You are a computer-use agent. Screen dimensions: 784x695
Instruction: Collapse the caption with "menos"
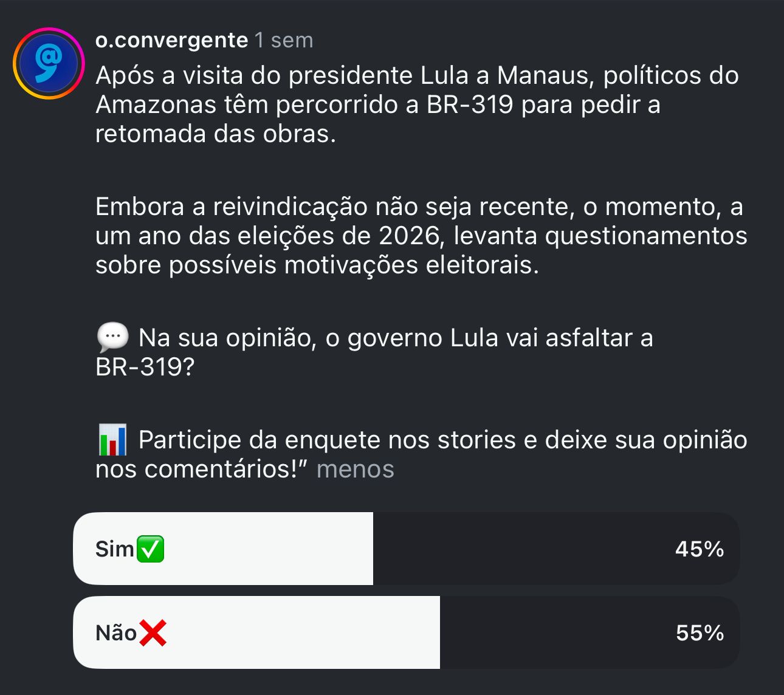pyautogui.click(x=355, y=469)
